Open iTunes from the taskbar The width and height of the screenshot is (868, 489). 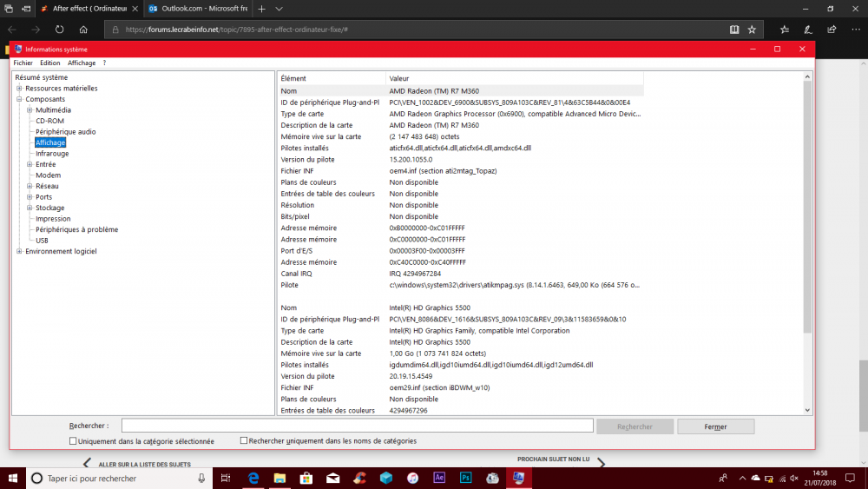click(412, 478)
